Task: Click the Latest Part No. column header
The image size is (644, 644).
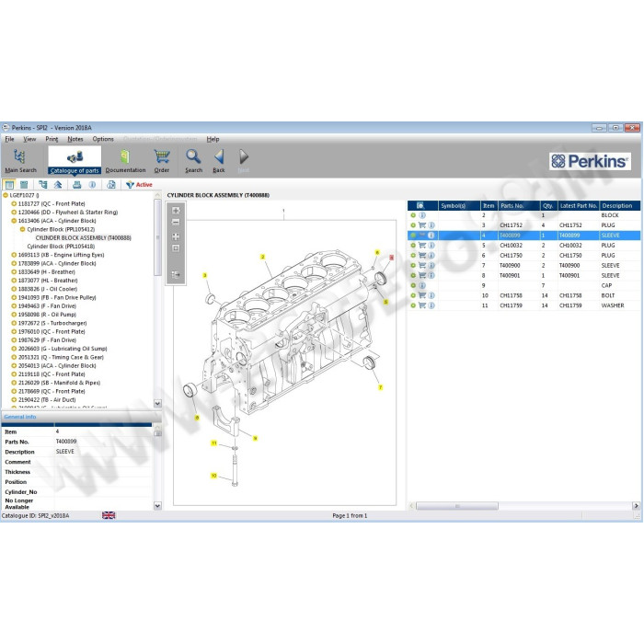Action: point(579,205)
